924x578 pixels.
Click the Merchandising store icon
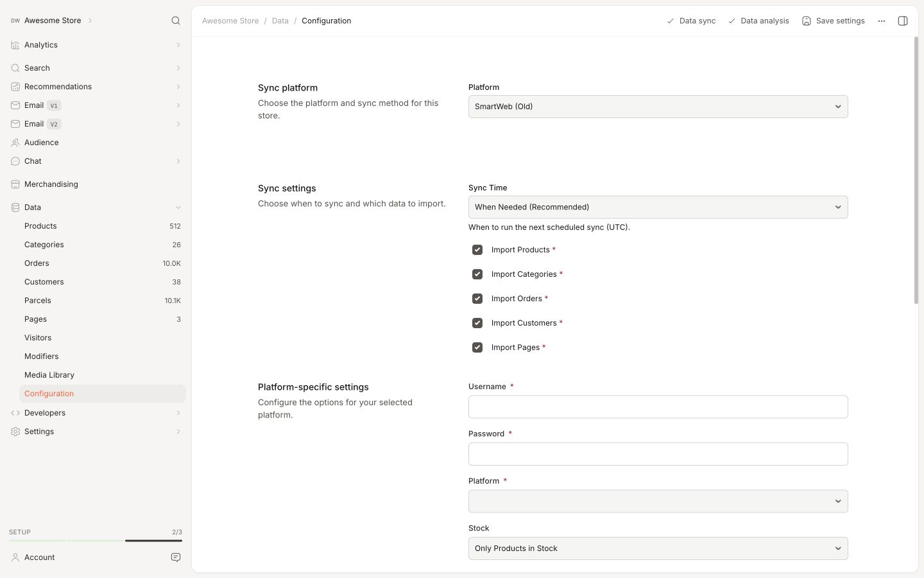click(x=15, y=184)
